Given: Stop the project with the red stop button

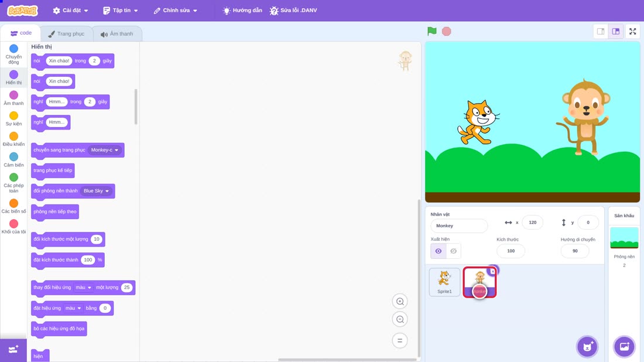Looking at the screenshot, I should [447, 31].
